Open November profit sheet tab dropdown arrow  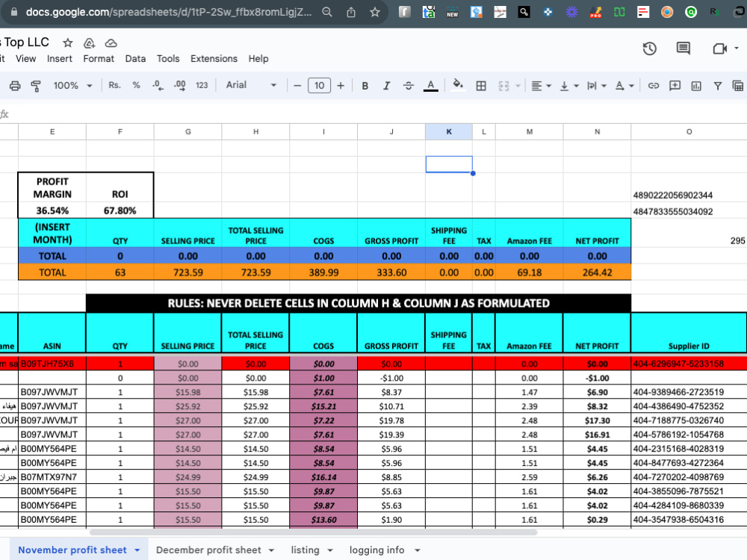[x=137, y=550]
